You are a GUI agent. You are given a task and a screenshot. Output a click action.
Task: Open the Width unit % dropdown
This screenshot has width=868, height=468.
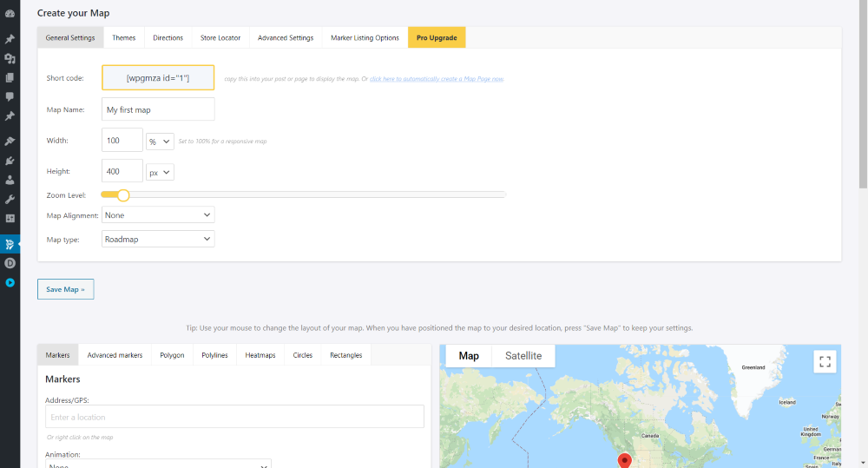pos(160,142)
